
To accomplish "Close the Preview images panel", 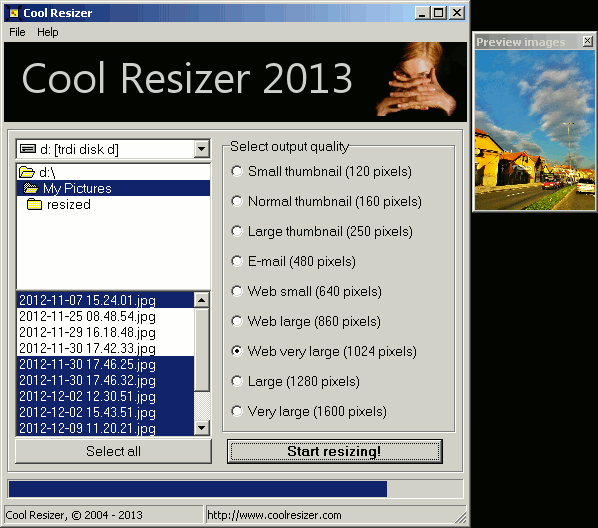I will (588, 41).
